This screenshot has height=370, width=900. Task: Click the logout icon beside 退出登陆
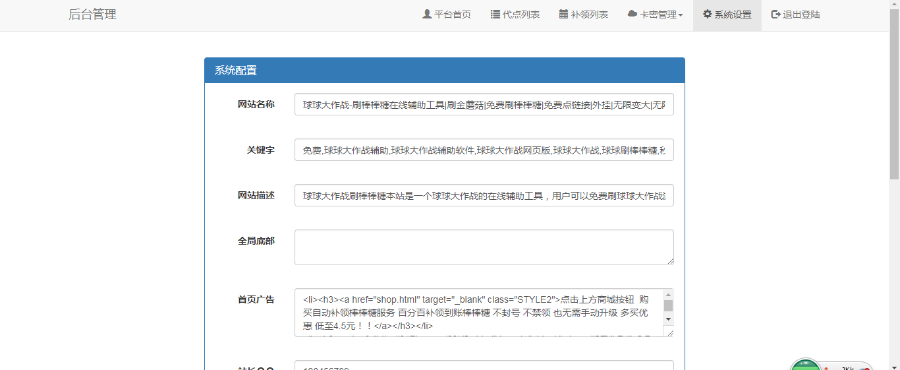[x=776, y=14]
